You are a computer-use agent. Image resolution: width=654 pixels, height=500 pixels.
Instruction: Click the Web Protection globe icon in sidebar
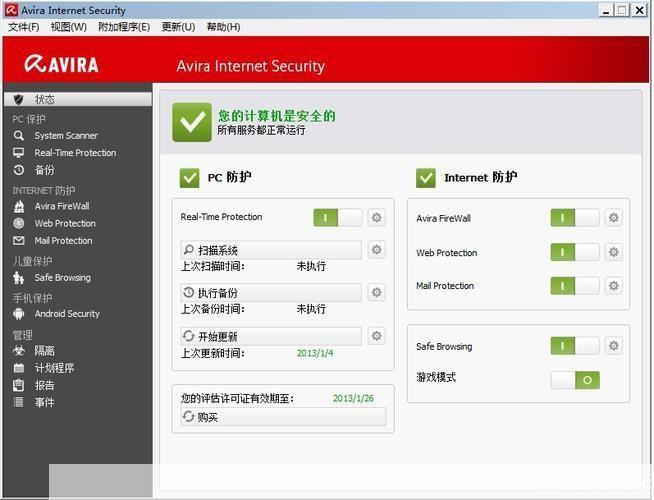coord(18,223)
